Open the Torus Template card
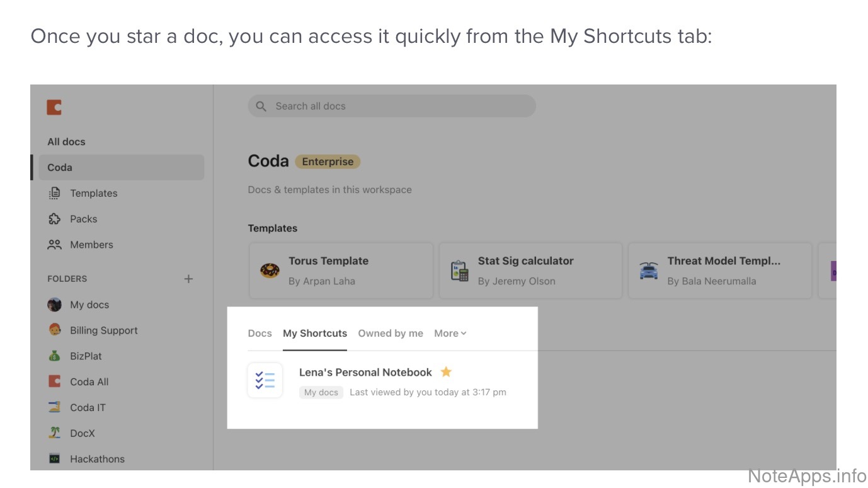Viewport: 868px width, 488px height. [x=341, y=270]
